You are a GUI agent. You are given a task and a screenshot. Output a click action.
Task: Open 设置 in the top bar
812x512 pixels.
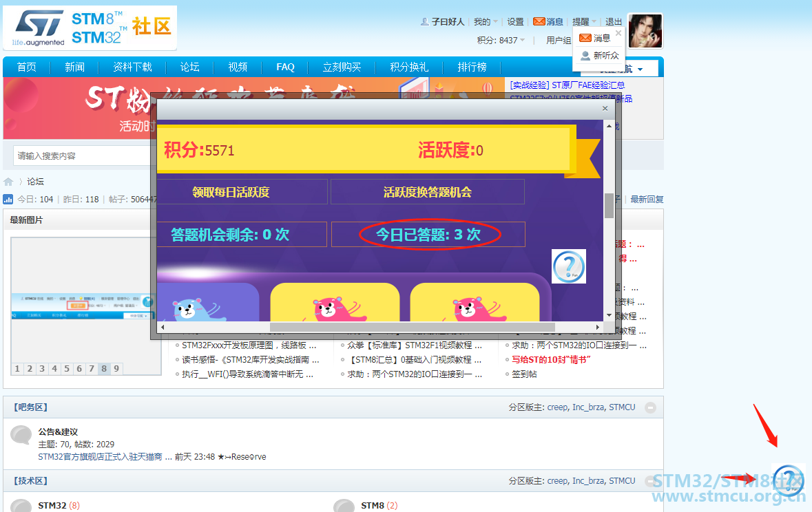[515, 22]
